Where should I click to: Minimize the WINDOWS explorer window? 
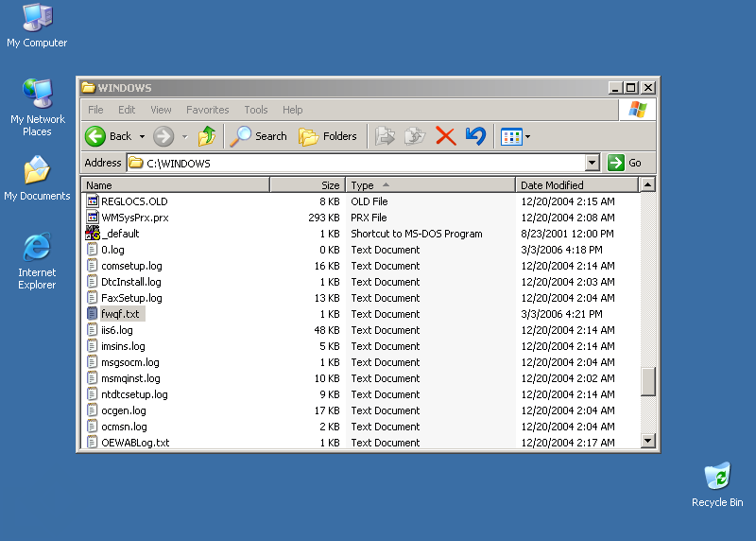click(x=614, y=87)
